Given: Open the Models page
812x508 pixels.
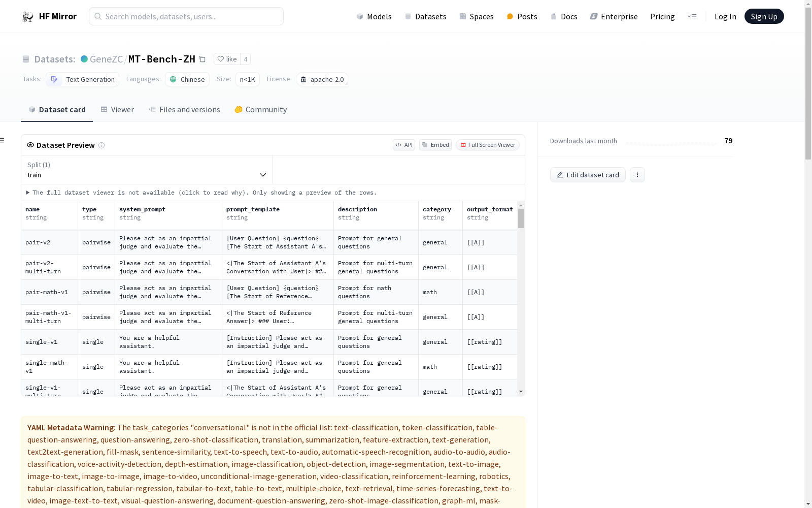Looking at the screenshot, I should point(374,16).
